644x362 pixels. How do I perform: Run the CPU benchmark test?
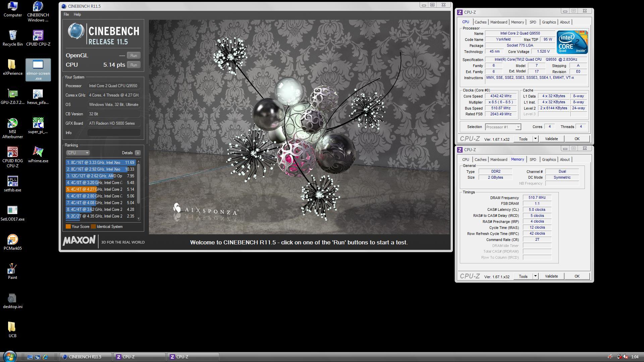coord(133,65)
